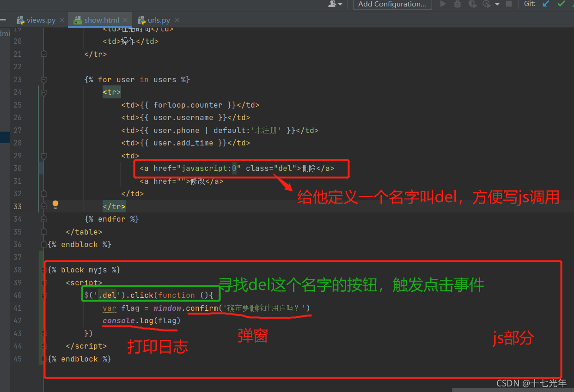This screenshot has width=574, height=392.
Task: Click the text 'forloop.counter' in line 25
Action: 188,105
